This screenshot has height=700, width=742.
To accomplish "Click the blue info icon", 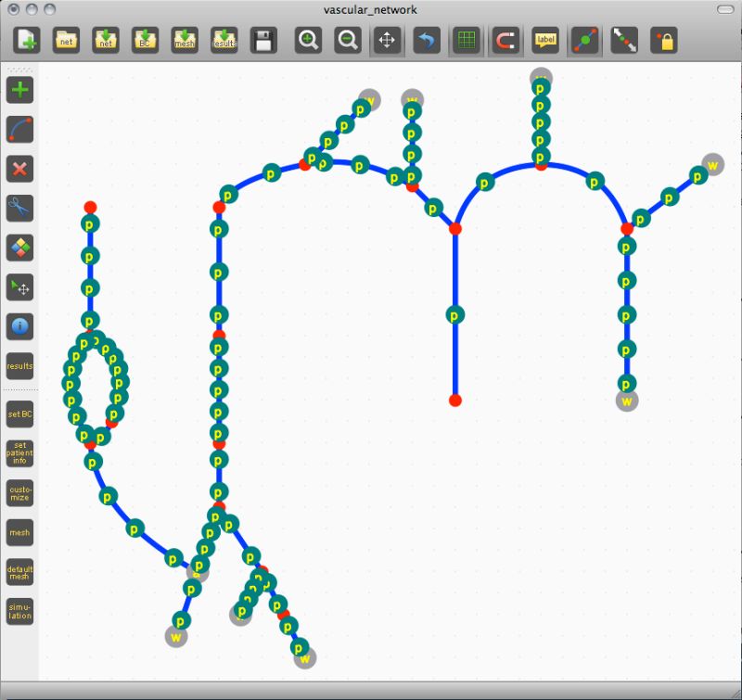I will pos(19,326).
